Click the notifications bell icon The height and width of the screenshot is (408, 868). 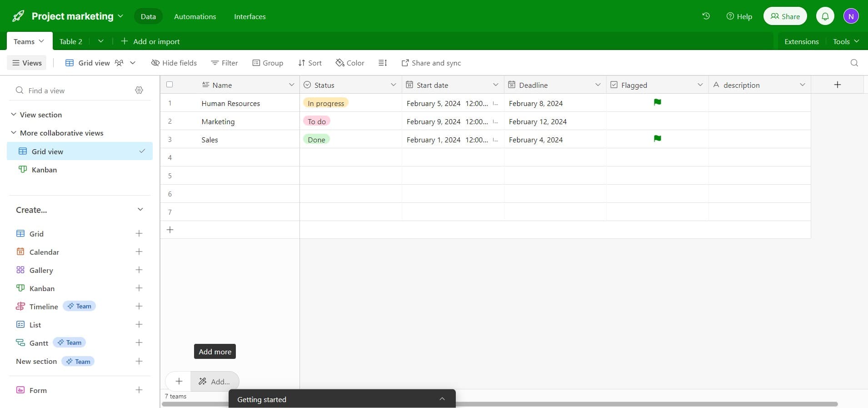[825, 16]
